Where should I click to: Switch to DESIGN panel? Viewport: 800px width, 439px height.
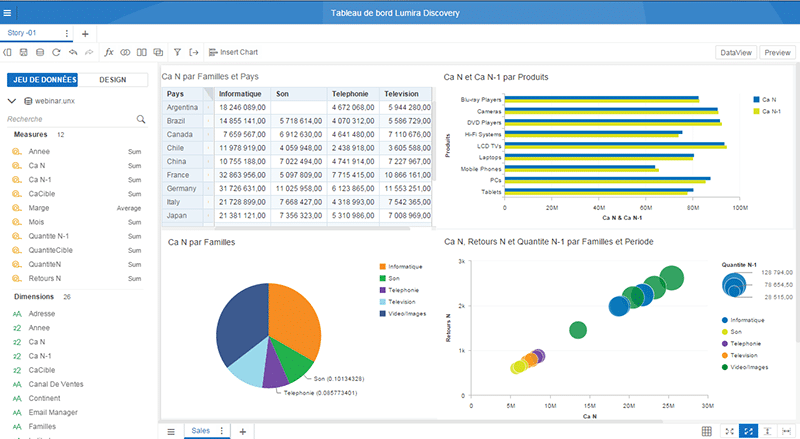click(113, 80)
